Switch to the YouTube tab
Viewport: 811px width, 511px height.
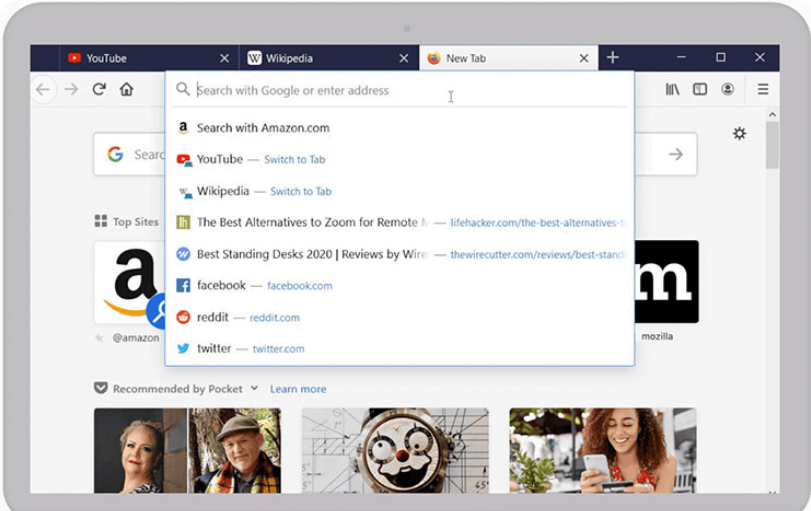[x=149, y=58]
